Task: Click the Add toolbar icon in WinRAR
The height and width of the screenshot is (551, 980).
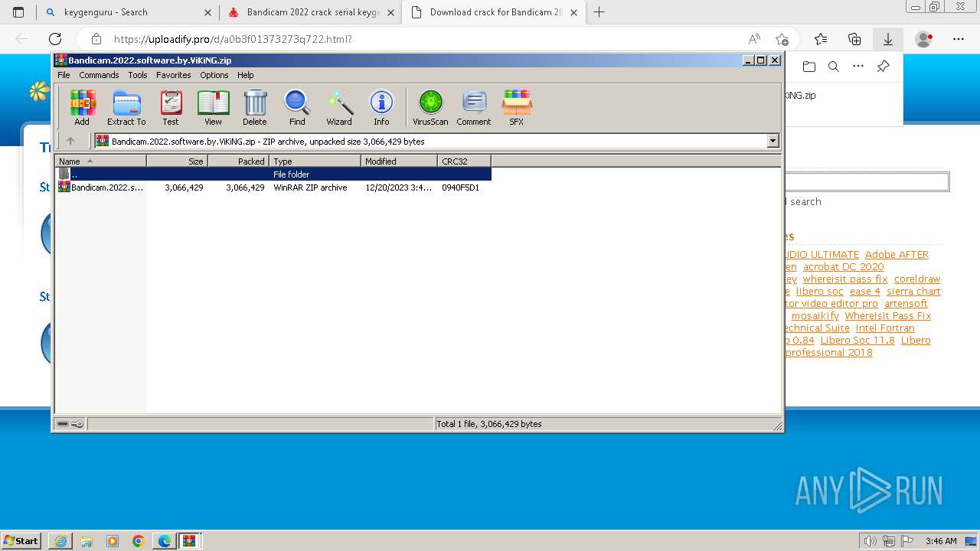Action: coord(82,107)
